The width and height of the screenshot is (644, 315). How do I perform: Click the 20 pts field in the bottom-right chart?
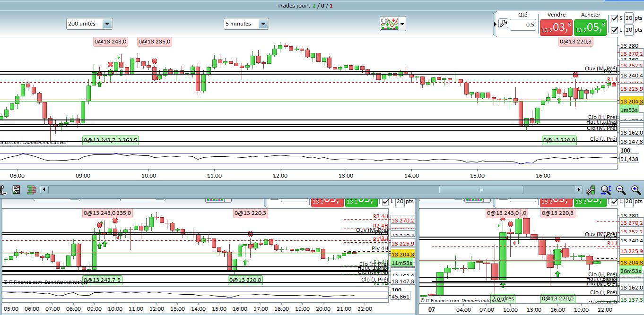629,202
